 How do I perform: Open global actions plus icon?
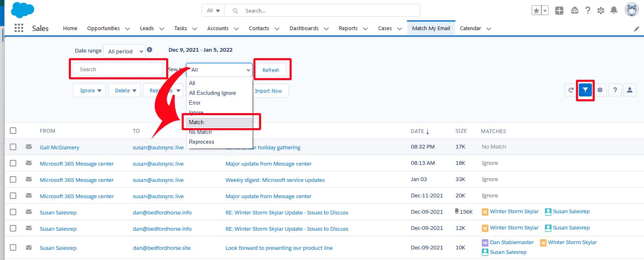559,11
